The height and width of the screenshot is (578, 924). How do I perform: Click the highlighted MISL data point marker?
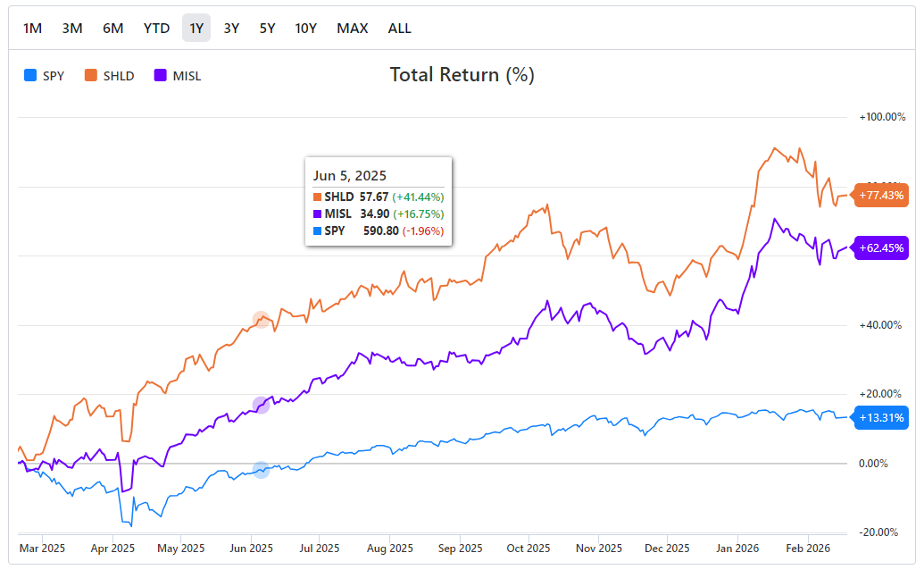[x=261, y=405]
